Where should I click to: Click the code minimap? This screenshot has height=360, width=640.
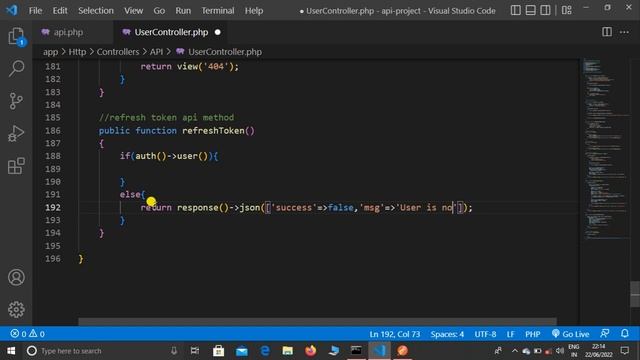(606, 149)
